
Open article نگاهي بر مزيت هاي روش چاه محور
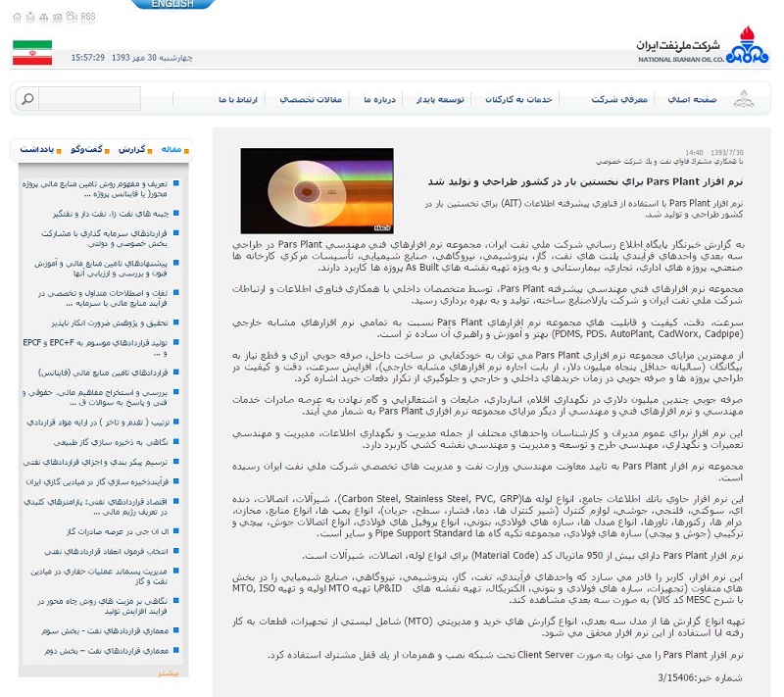(x=102, y=606)
